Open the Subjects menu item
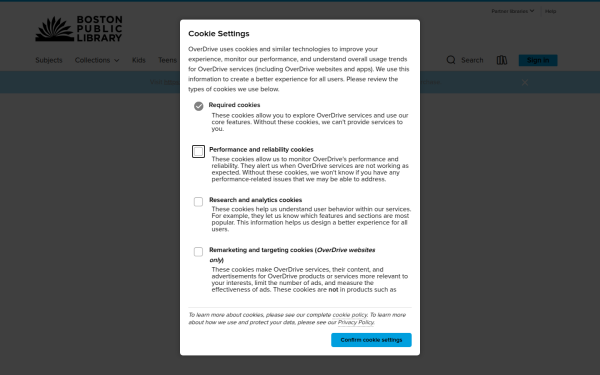The height and width of the screenshot is (375, 600). click(49, 60)
